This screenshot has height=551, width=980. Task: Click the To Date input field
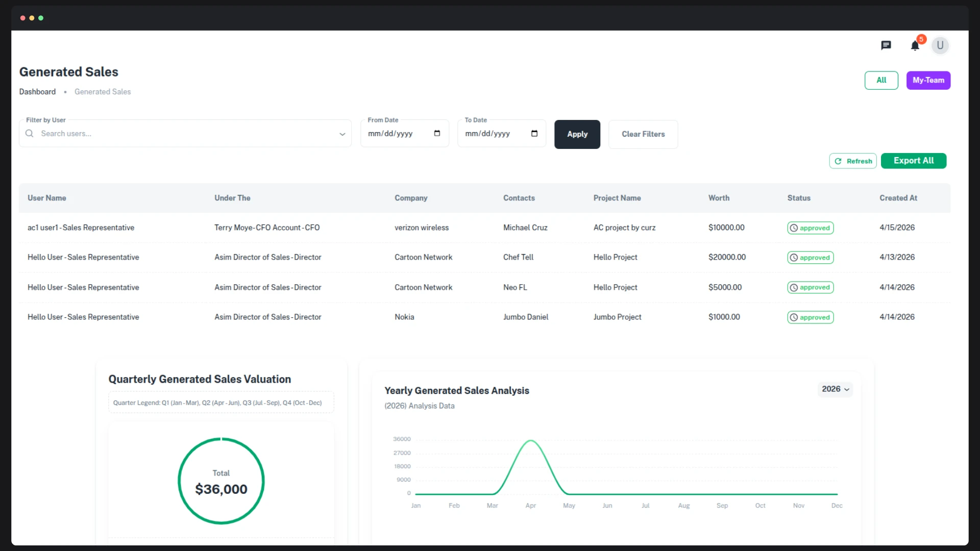point(501,134)
